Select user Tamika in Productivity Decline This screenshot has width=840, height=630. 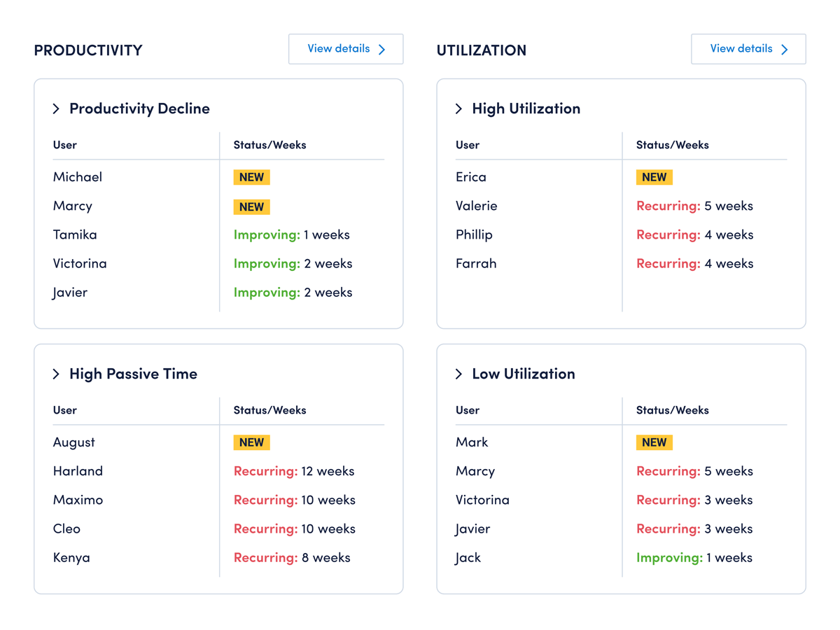click(75, 234)
